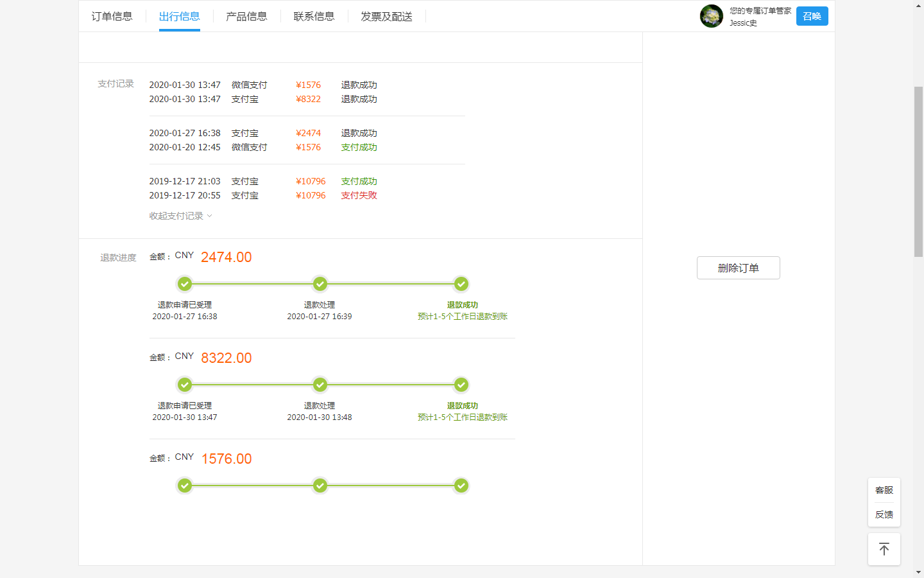Go to the 联系信息 tab
The width and height of the screenshot is (924, 578).
314,17
